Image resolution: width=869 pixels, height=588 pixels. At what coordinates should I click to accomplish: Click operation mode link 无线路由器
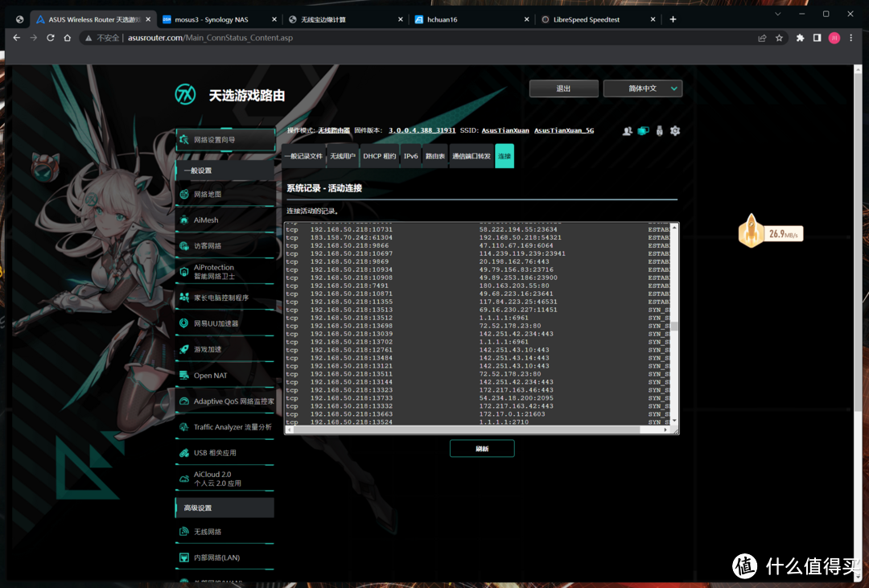pos(334,131)
